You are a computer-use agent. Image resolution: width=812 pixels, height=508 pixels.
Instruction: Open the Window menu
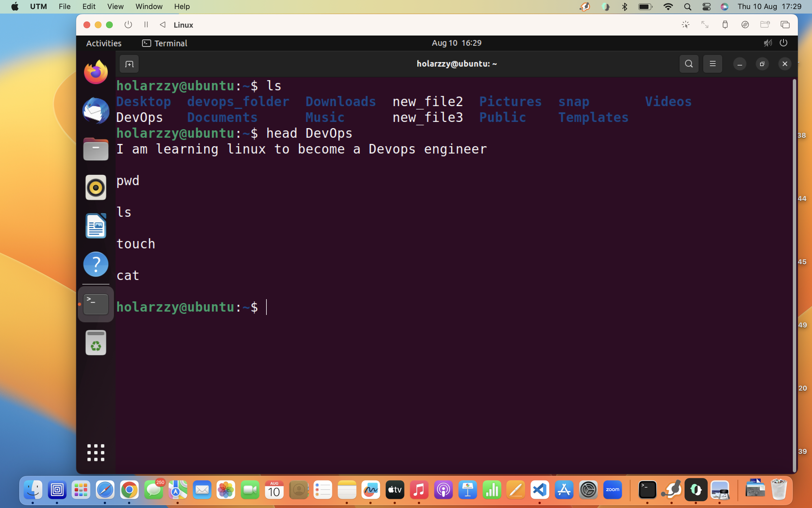[149, 6]
